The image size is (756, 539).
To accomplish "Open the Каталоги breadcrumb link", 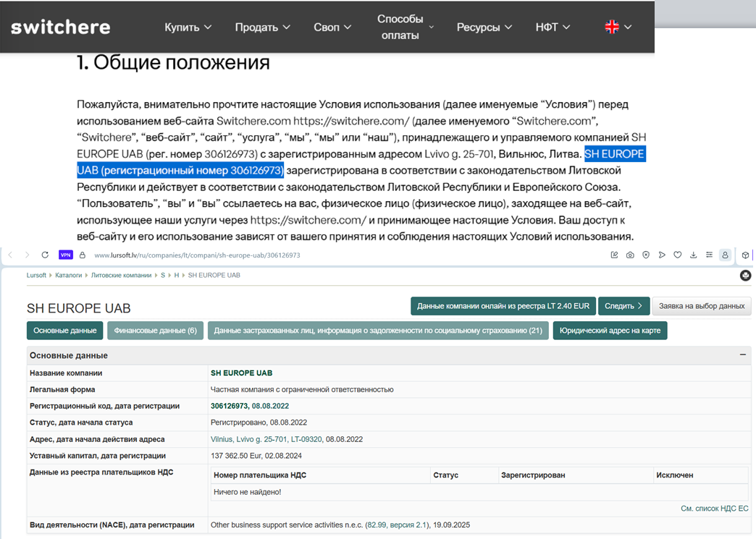I will [x=69, y=275].
